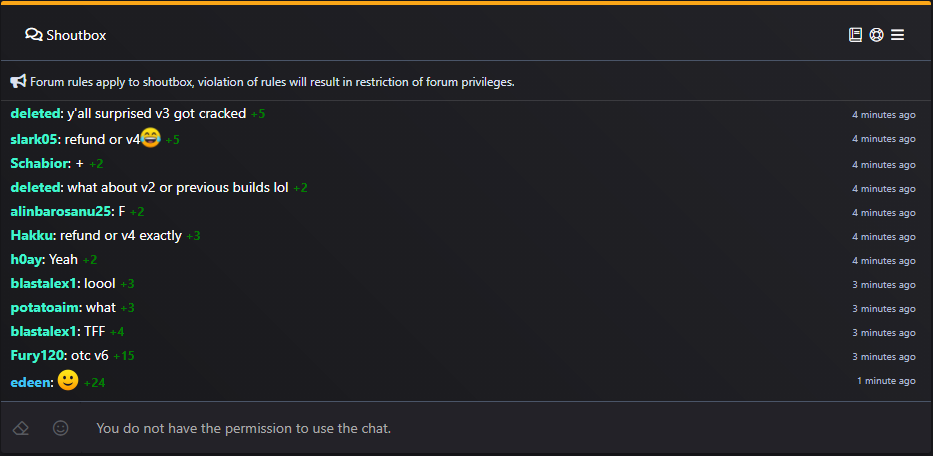Open Hakku's profile link
Viewport: 933px width, 456px height.
click(32, 236)
